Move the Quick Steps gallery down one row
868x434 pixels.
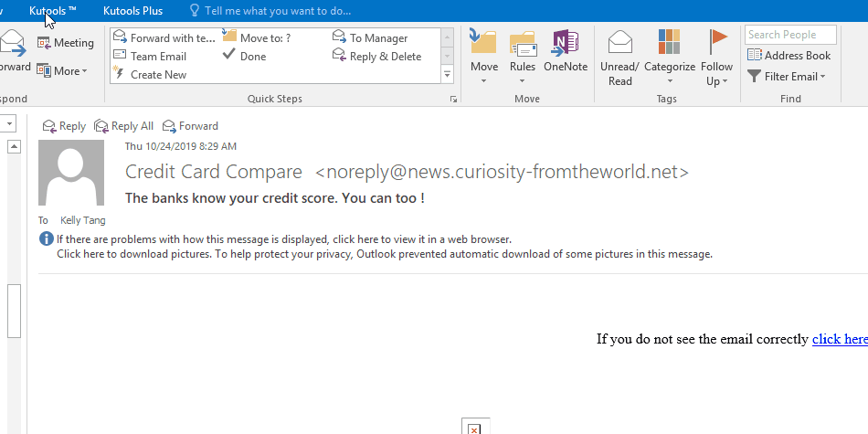[448, 56]
